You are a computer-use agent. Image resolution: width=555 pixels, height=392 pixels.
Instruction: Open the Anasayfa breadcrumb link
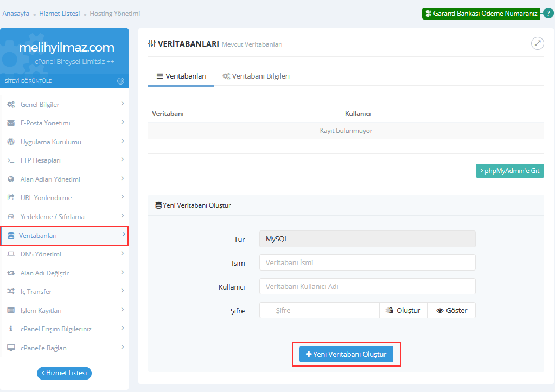pyautogui.click(x=16, y=13)
